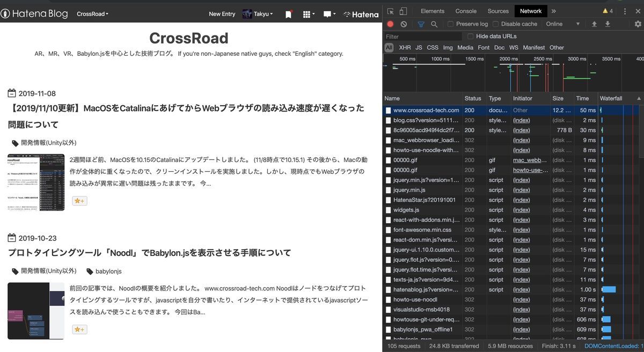This screenshot has width=644, height=352.
Task: Open the CrossRoad blog dropdown
Action: [x=92, y=14]
